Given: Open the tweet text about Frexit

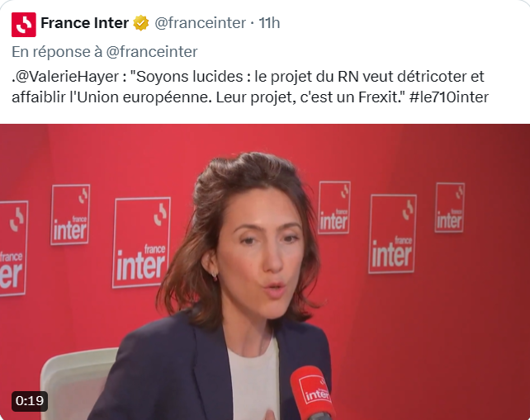Looking at the screenshot, I should (x=250, y=87).
